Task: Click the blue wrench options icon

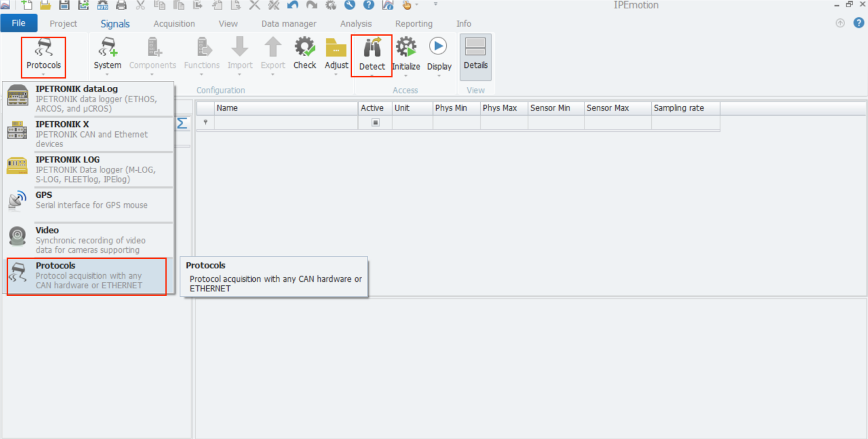Action: 350,5
